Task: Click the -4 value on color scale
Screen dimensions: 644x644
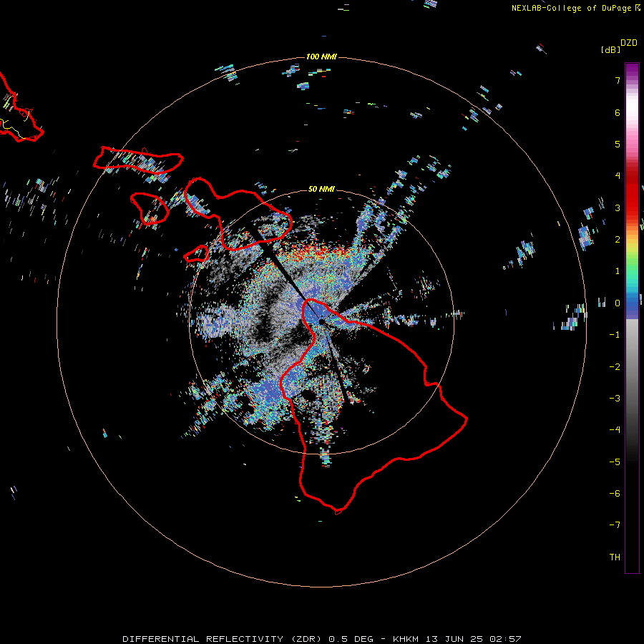Action: coord(615,429)
